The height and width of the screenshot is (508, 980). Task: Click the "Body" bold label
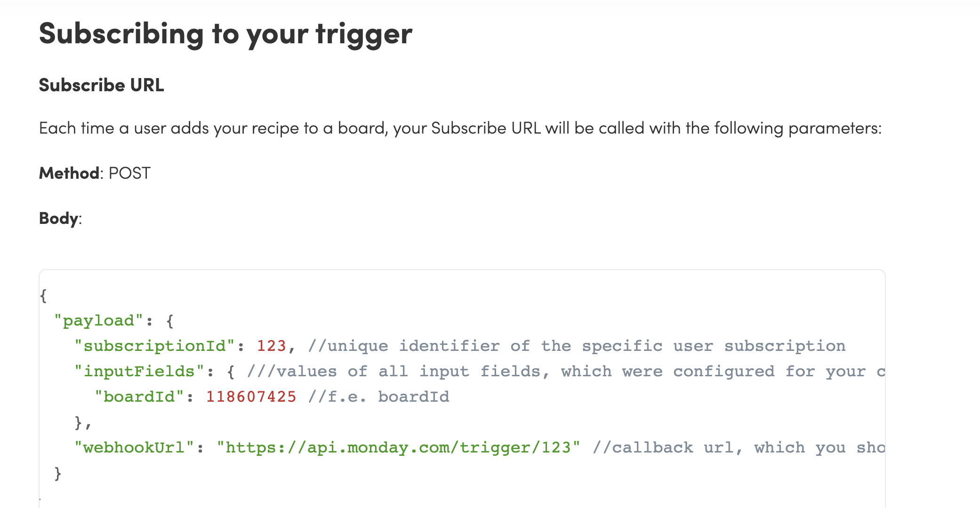[x=58, y=218]
